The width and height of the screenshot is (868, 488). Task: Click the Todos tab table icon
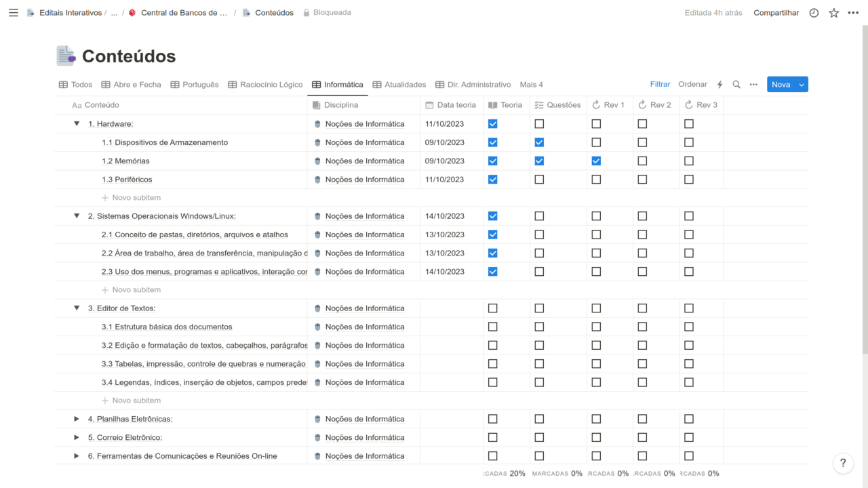[x=63, y=85]
